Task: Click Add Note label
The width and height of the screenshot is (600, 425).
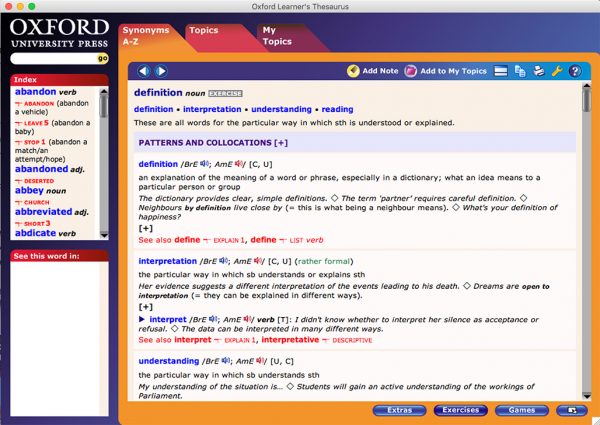Action: click(380, 71)
